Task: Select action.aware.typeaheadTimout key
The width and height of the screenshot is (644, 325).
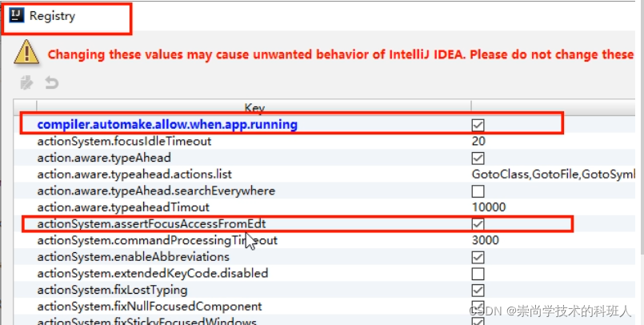Action: pyautogui.click(x=123, y=207)
